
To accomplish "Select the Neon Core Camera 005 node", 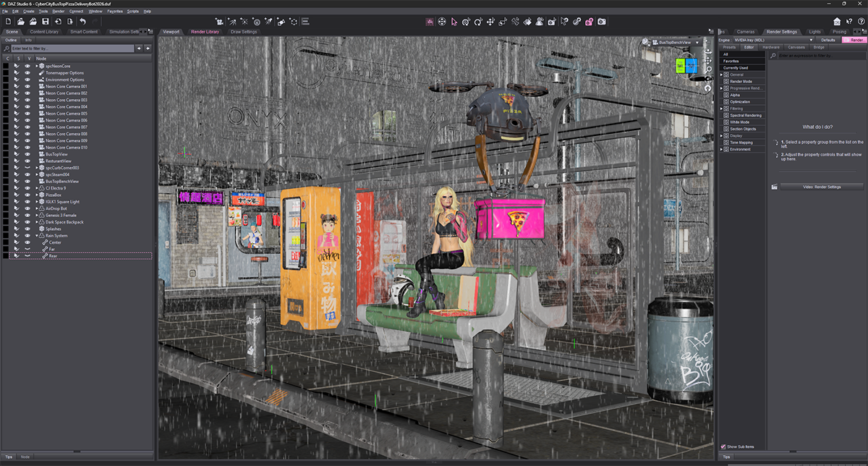I will point(67,114).
